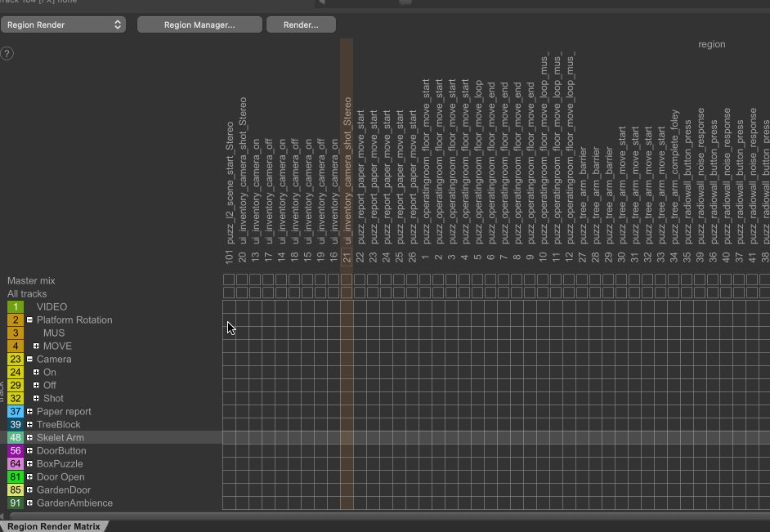Screen dimensions: 770x532
Task: Click track number badge 1 for VIDEO
Action: (16, 306)
